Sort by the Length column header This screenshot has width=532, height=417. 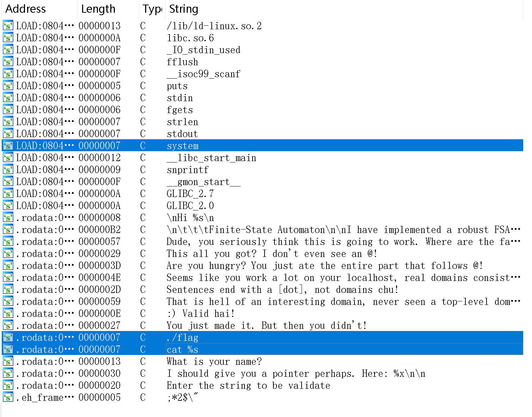coord(98,9)
